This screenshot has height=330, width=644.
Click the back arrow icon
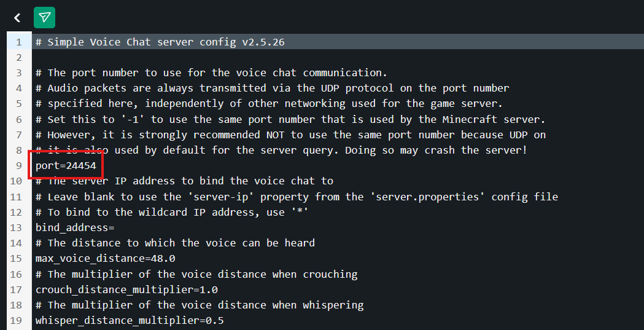point(17,17)
